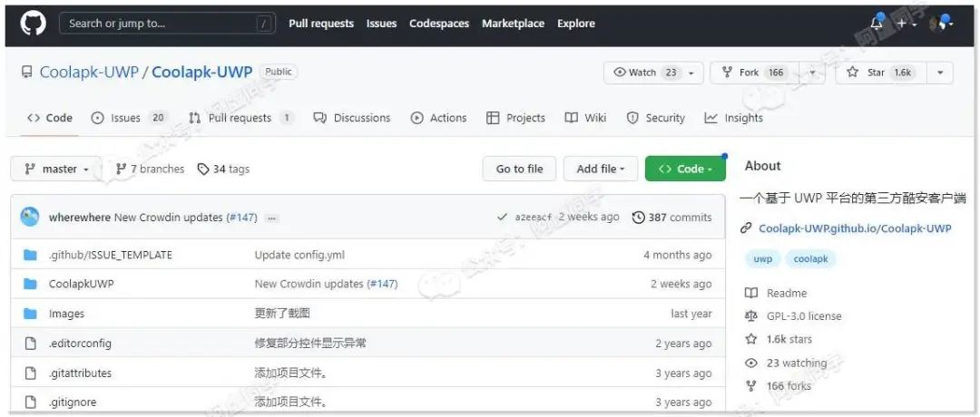Open the Coolapk-UWP.github.io website link

click(x=855, y=228)
